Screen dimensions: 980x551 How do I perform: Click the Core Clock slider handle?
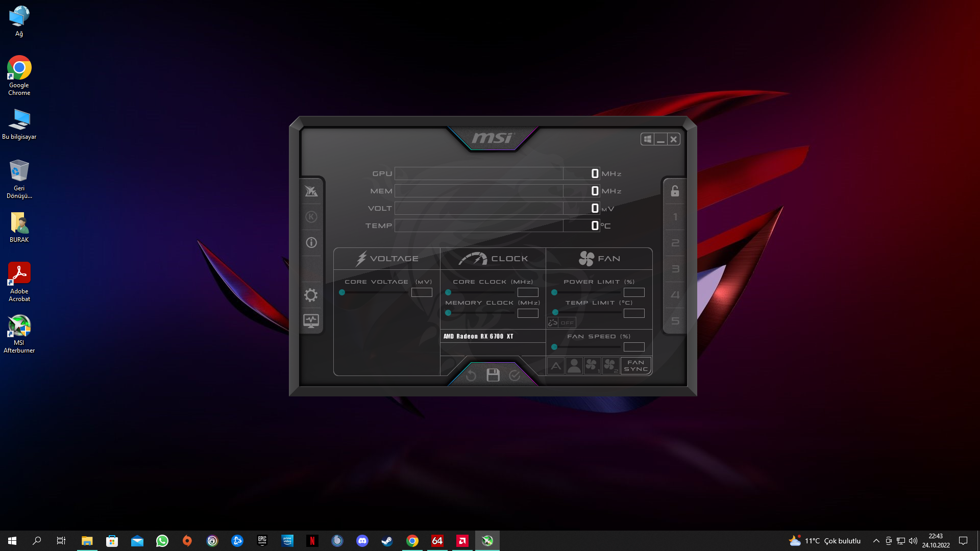tap(448, 292)
